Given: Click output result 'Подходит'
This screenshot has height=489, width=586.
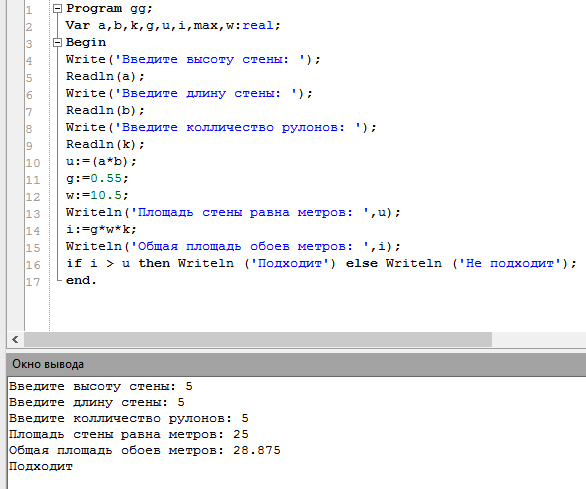Looking at the screenshot, I should click(x=41, y=467).
